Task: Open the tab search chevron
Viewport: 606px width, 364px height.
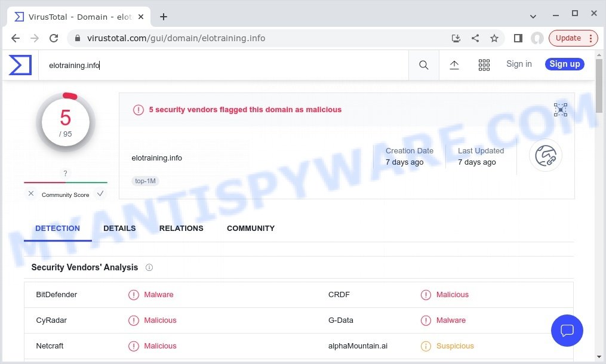Action: (533, 16)
